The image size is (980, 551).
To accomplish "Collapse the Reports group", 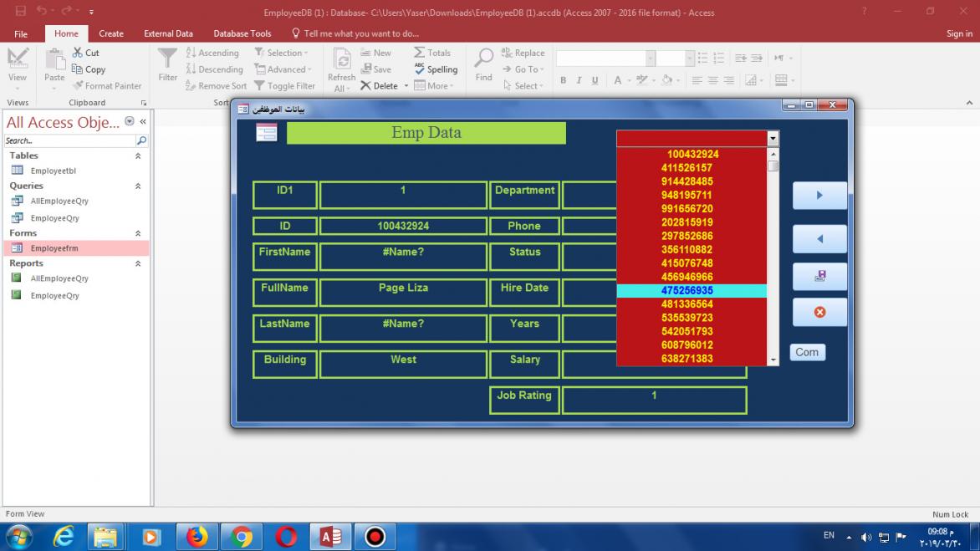I will click(137, 263).
